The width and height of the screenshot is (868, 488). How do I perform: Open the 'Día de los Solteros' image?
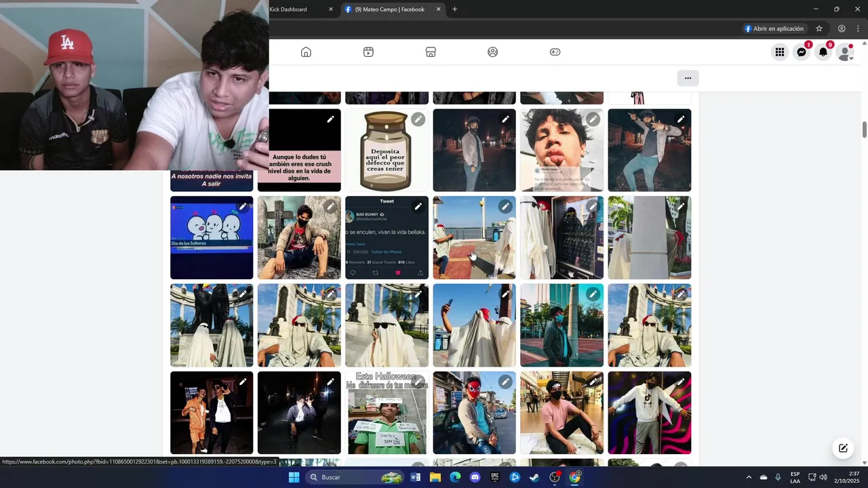212,238
